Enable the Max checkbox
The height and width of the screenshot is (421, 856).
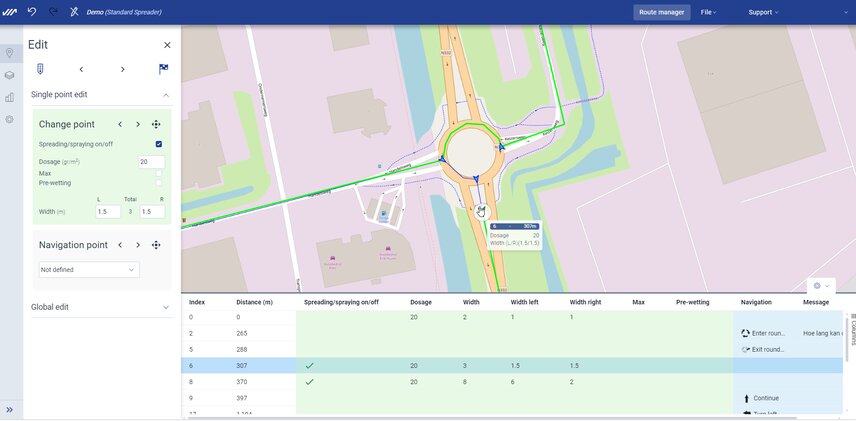[x=159, y=173]
